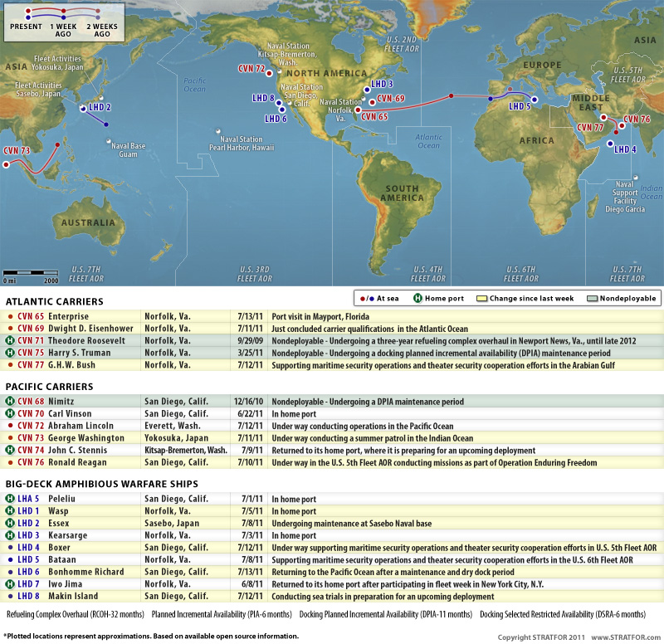Click the BIG-DECK AMPHIBIOUS WARFARE SHIPS heading

(x=101, y=484)
